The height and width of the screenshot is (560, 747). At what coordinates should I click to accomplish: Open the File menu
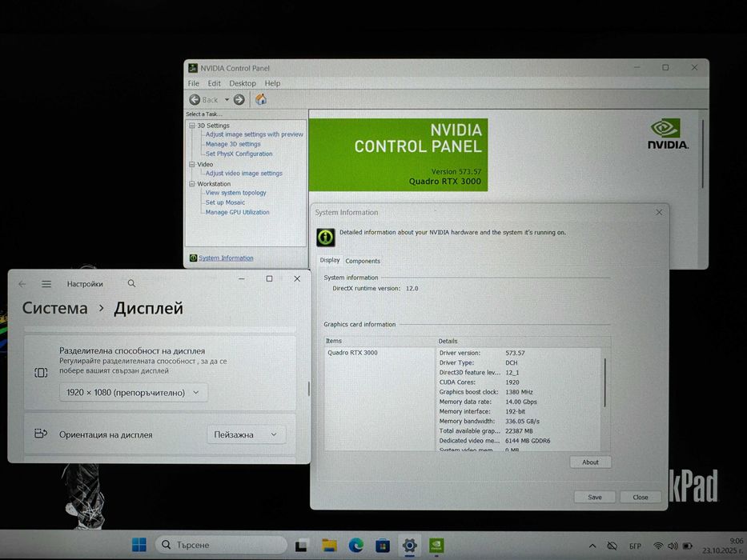click(x=194, y=83)
